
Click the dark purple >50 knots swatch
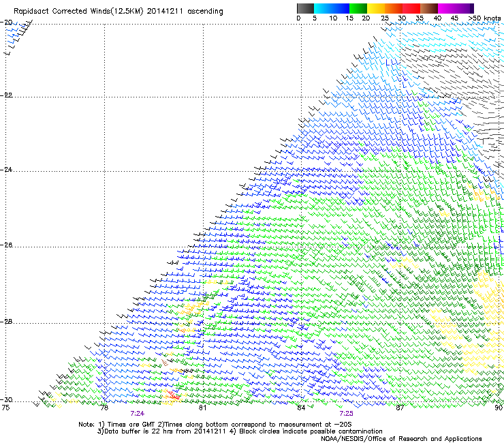point(471,8)
